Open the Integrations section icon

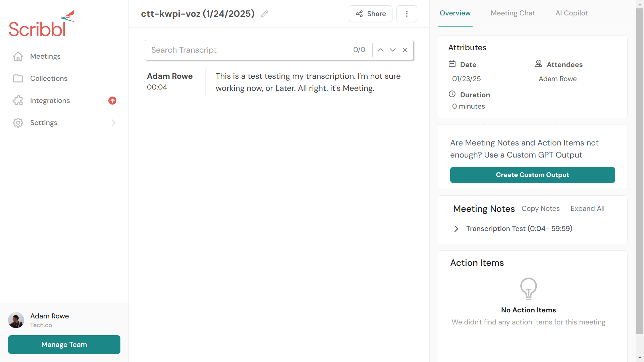coord(18,100)
